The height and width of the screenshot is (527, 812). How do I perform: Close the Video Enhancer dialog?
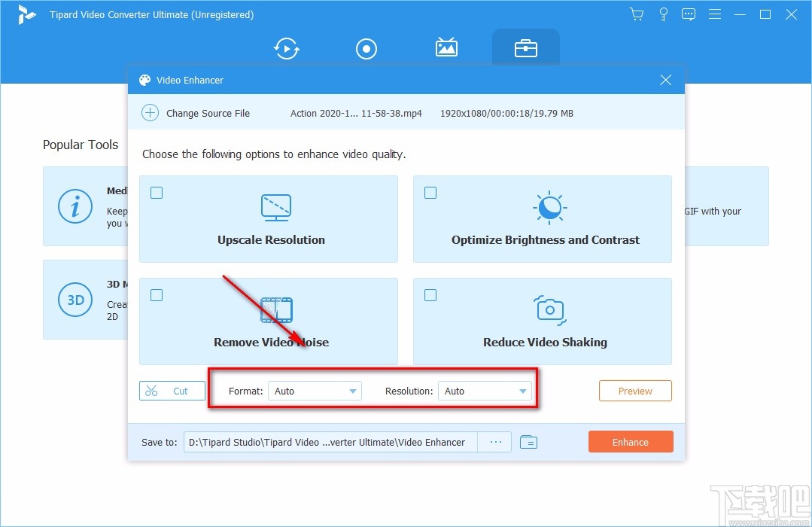pos(665,80)
